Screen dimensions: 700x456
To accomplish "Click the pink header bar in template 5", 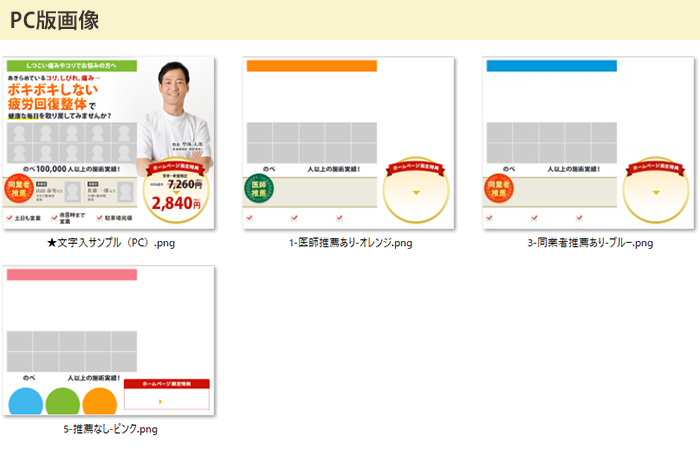I will [72, 275].
